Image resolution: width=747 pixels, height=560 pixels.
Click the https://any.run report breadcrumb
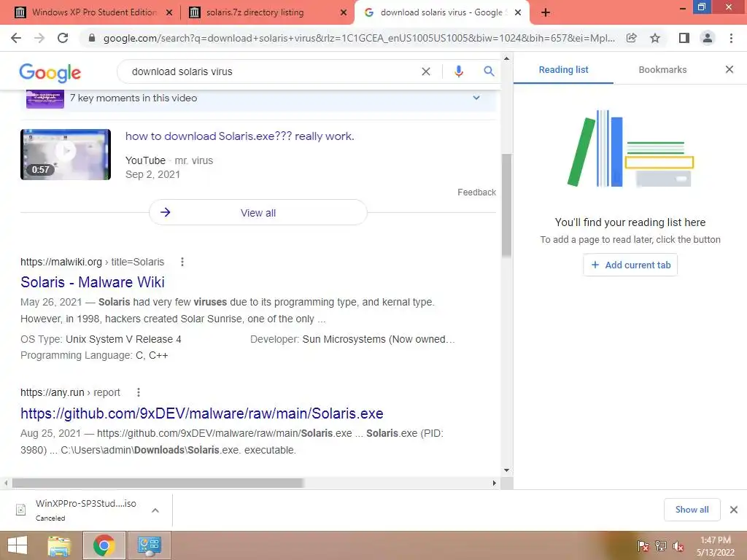pos(70,392)
